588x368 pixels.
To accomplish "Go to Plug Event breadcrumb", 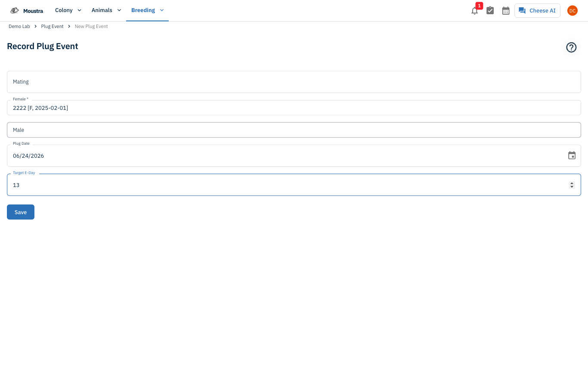I will 52,26.
